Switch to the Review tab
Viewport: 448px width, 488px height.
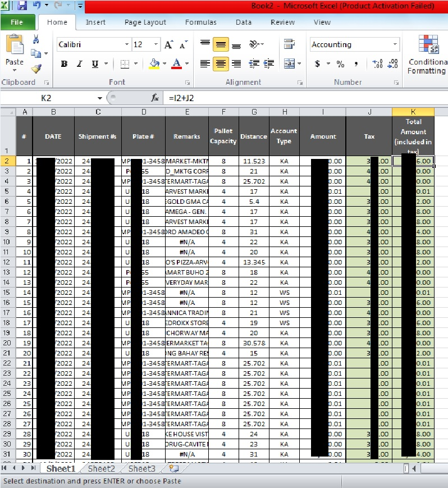[x=282, y=22]
